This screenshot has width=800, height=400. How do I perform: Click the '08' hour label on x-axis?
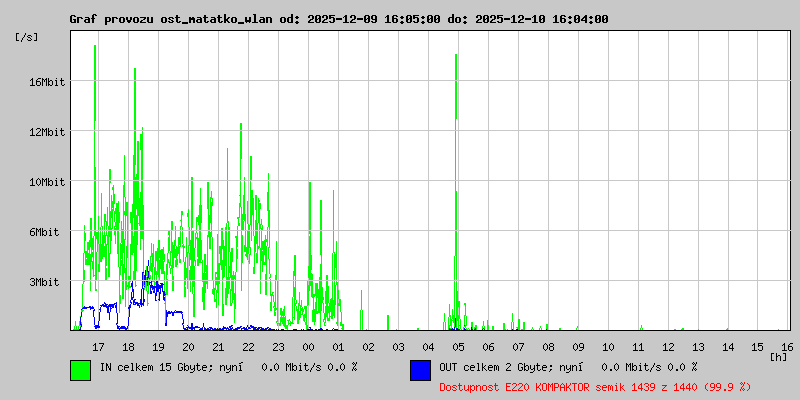548,347
